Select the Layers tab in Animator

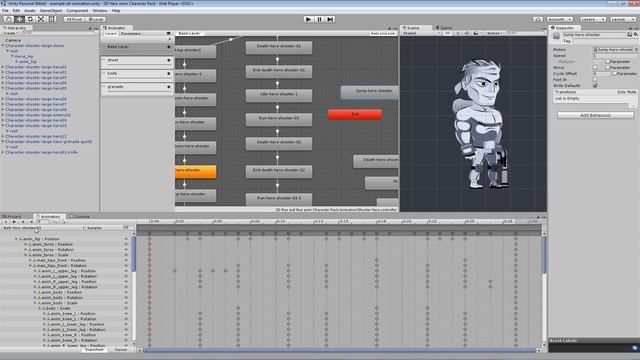[x=110, y=33]
